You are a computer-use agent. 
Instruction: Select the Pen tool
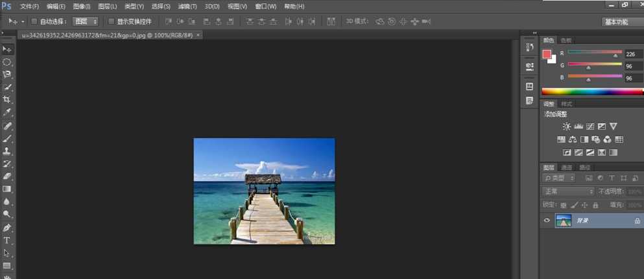click(x=7, y=228)
